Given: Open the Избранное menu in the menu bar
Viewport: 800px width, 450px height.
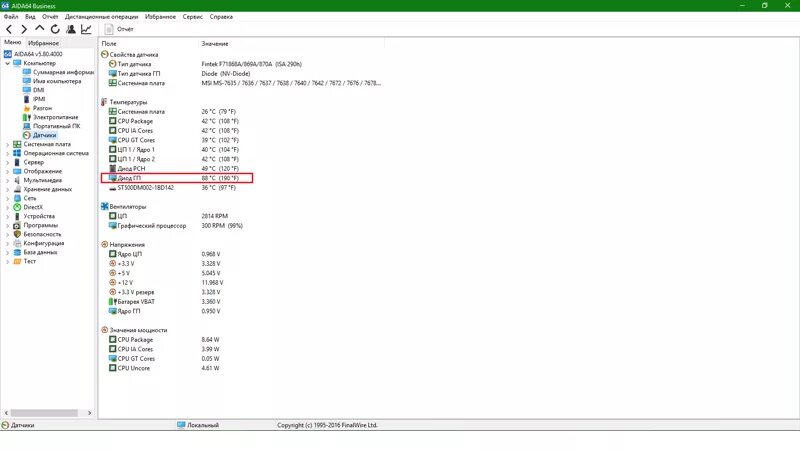Looking at the screenshot, I should point(160,17).
